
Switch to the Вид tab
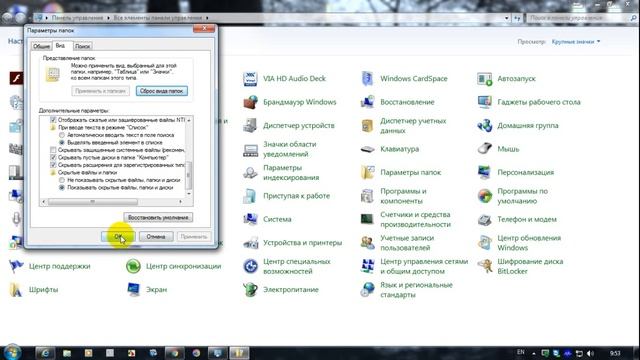click(x=60, y=46)
